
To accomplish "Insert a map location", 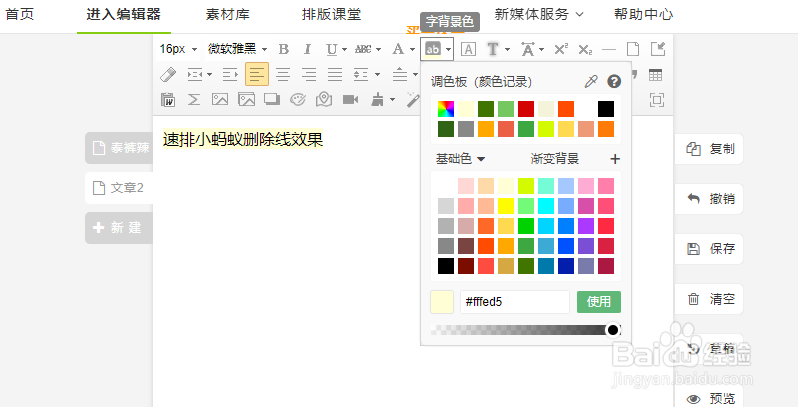I will click(x=324, y=100).
